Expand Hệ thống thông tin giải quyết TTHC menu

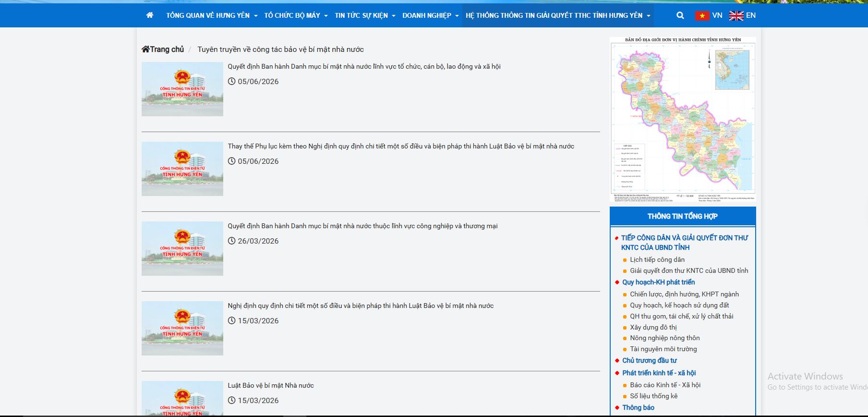pyautogui.click(x=558, y=15)
